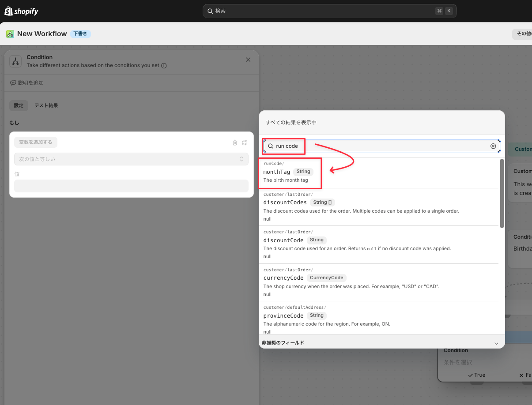Click the convert condition group icon
532x405 pixels.
point(245,142)
